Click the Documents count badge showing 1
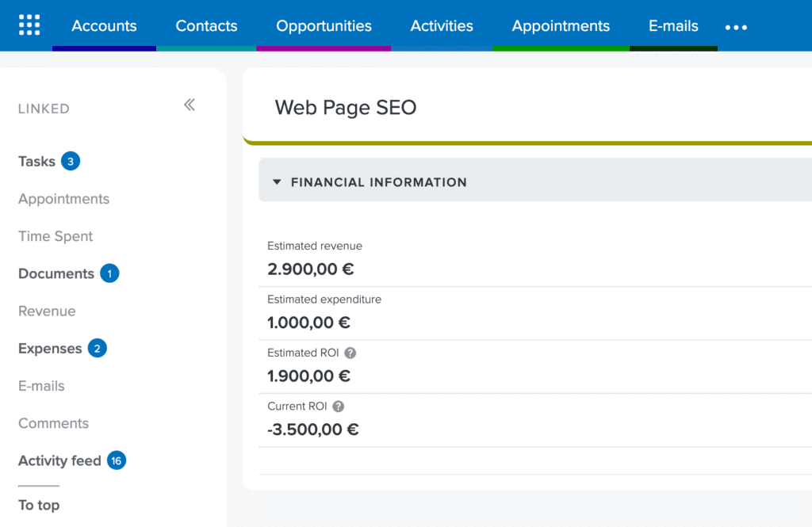The image size is (812, 527). click(109, 273)
